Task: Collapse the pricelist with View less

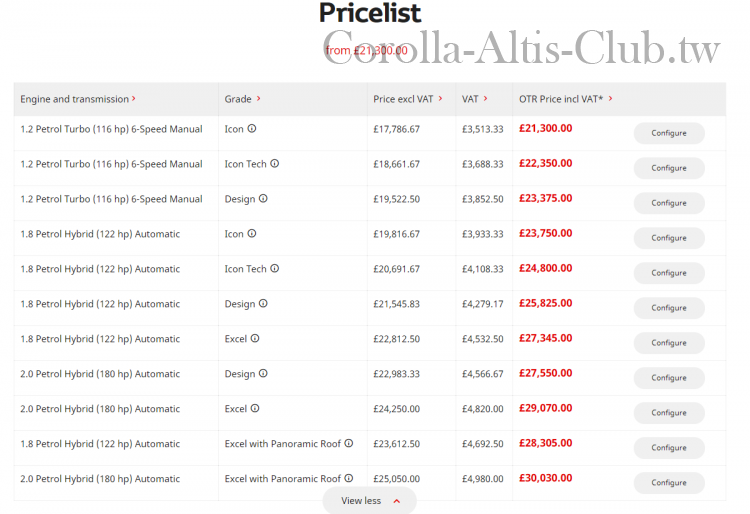Action: click(369, 501)
